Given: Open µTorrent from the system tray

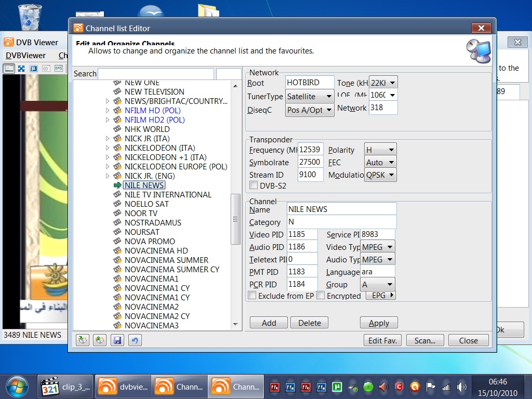Looking at the screenshot, I should (337, 387).
